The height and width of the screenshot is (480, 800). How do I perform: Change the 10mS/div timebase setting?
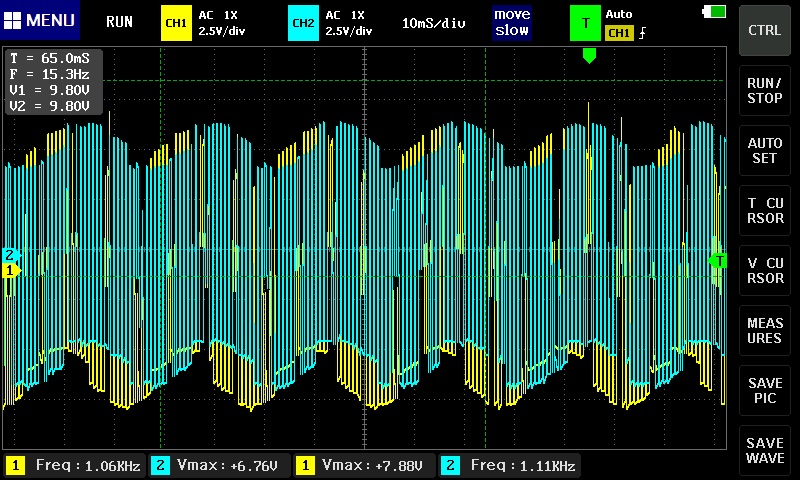pyautogui.click(x=435, y=22)
